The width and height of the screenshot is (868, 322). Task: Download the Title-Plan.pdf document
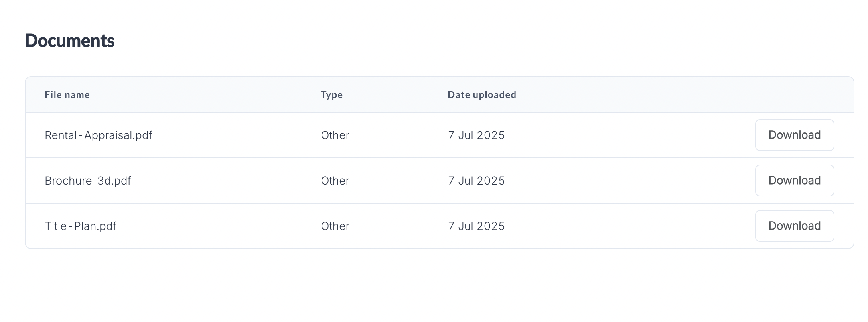coord(794,226)
